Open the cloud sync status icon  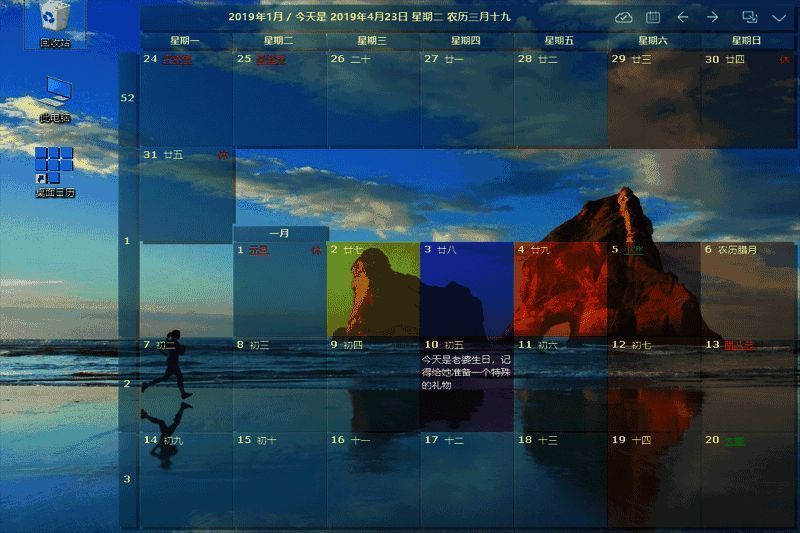(623, 18)
